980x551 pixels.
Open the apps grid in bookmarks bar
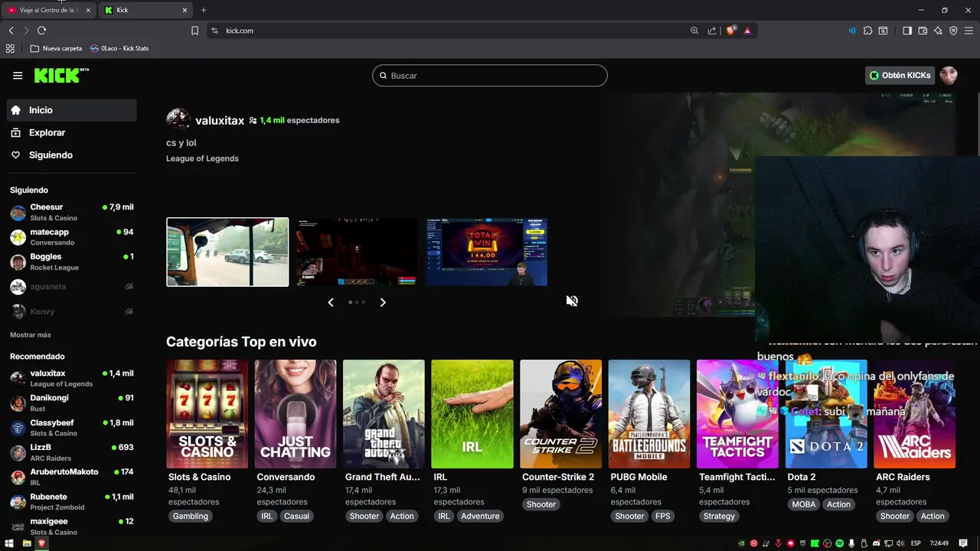coord(10,48)
